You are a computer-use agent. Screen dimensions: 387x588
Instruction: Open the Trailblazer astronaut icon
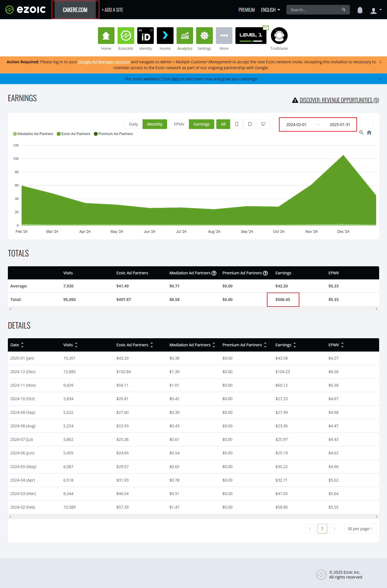tap(279, 35)
